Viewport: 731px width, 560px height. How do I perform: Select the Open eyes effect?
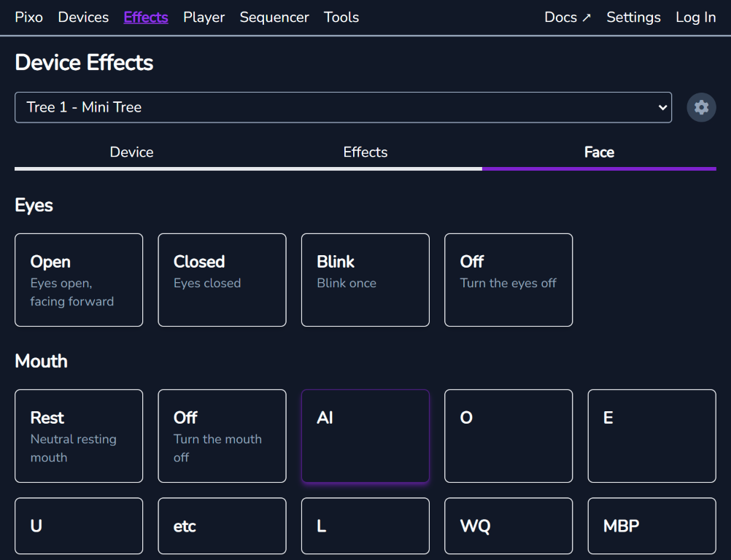(x=78, y=280)
